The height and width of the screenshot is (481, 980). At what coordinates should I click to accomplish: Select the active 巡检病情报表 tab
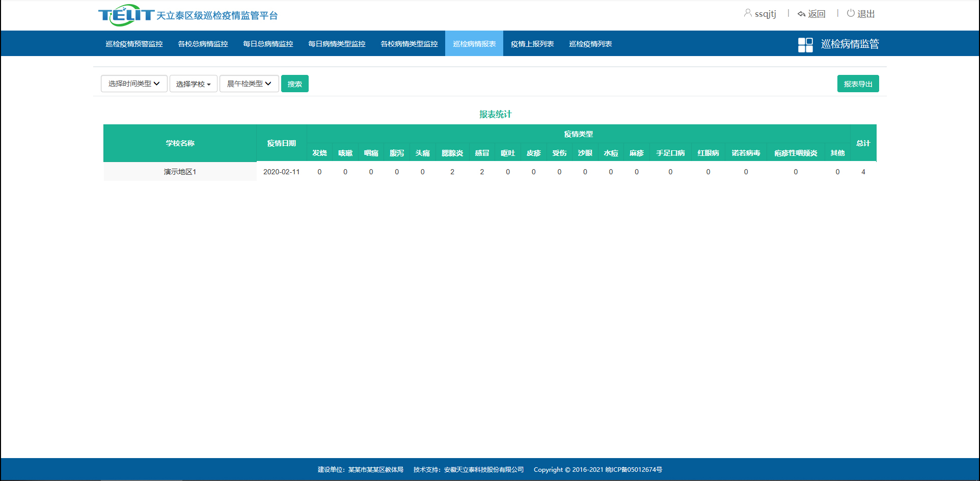point(474,44)
